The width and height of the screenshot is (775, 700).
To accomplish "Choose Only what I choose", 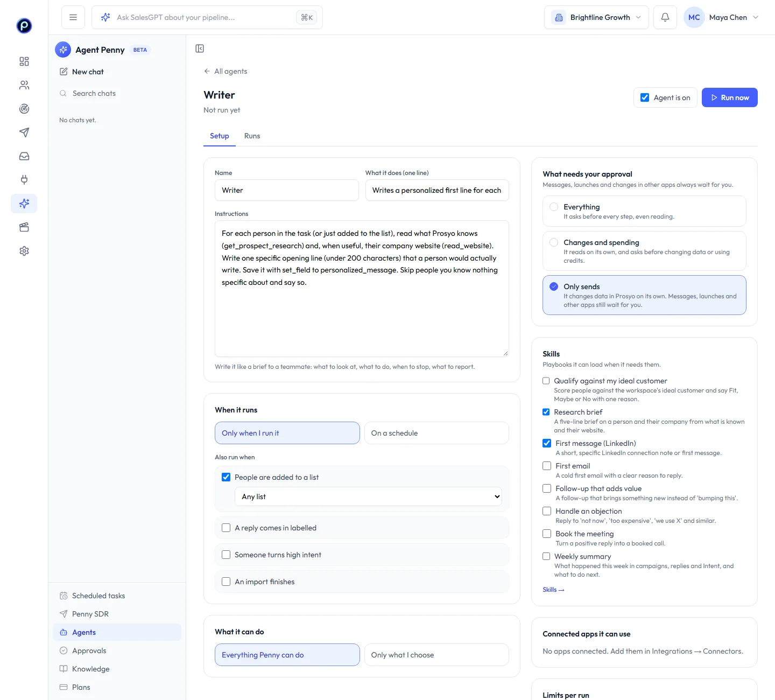I will [x=436, y=655].
